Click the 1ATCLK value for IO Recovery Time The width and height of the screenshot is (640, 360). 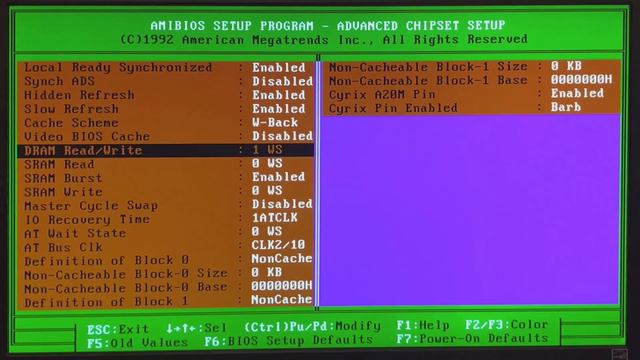pyautogui.click(x=275, y=218)
